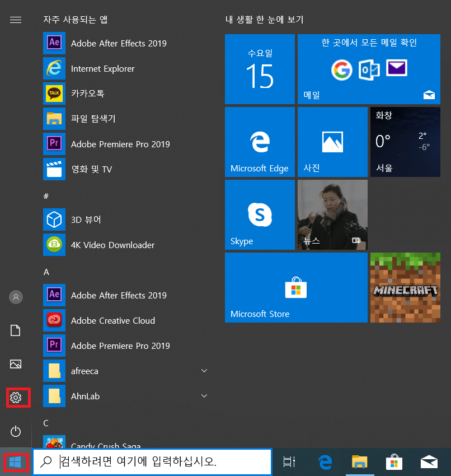451x476 pixels.
Task: Open Mail from the taskbar
Action: click(429, 462)
